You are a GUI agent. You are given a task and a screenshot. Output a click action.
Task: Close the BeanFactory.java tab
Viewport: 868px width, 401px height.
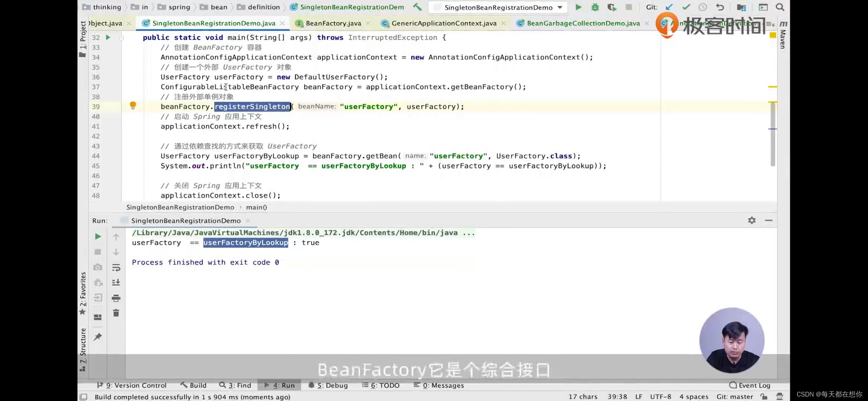point(368,23)
